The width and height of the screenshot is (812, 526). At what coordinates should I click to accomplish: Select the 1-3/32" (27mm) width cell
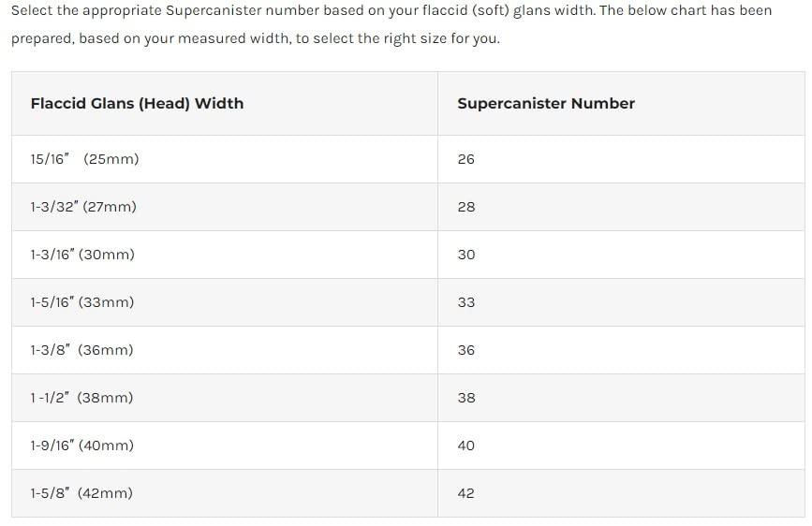pyautogui.click(x=83, y=207)
